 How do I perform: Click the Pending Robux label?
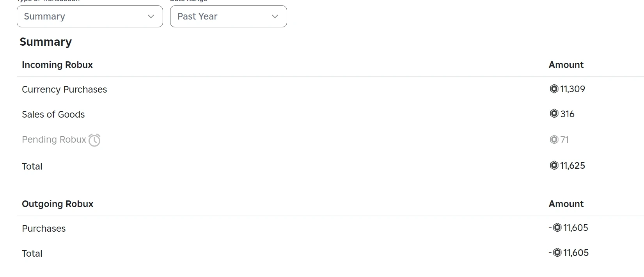[54, 139]
